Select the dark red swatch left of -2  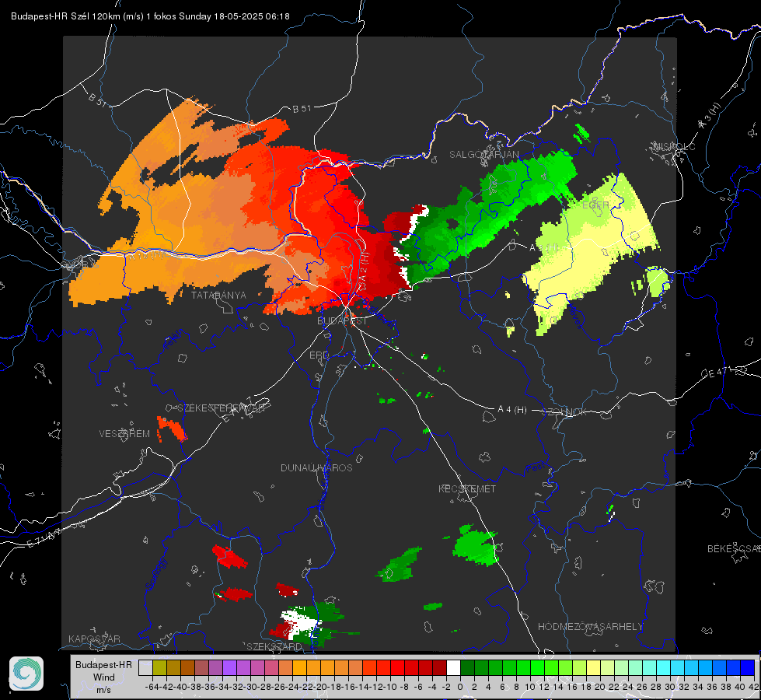pos(439,667)
